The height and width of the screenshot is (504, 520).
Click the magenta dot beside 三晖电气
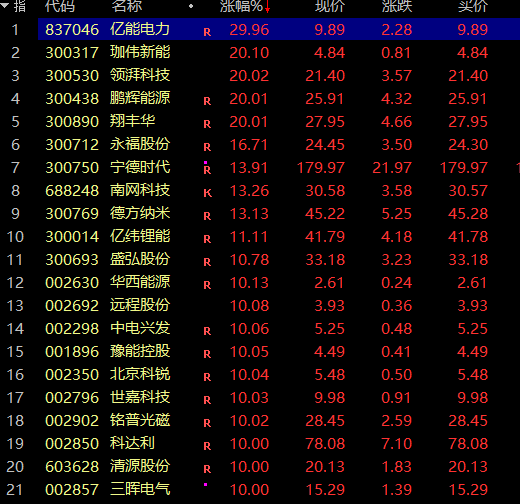click(206, 484)
